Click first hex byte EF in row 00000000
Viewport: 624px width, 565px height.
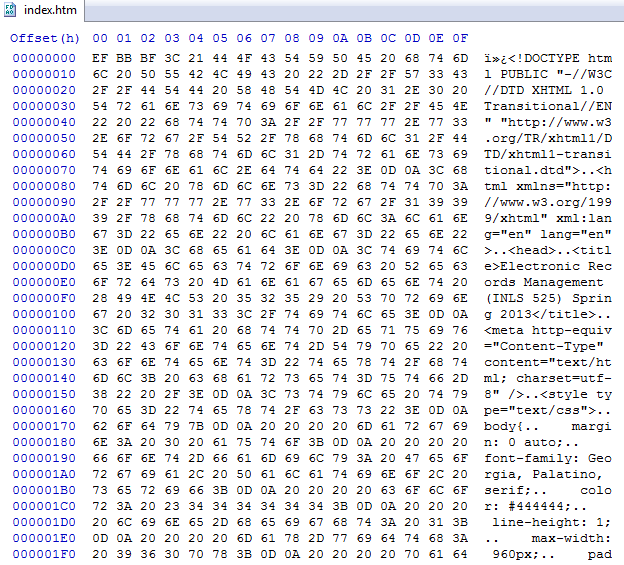click(99, 59)
